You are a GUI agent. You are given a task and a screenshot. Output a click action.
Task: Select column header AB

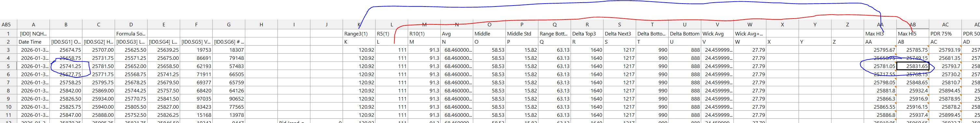(913, 25)
